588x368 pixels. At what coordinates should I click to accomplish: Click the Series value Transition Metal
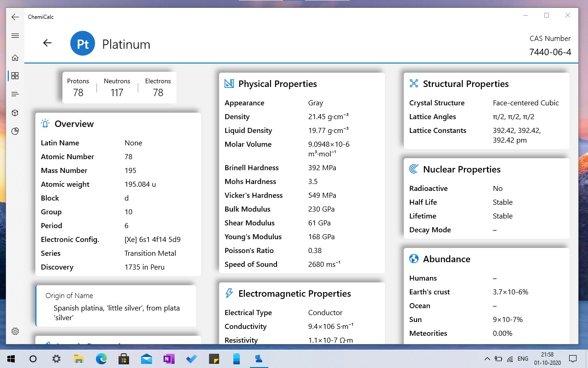tap(150, 253)
